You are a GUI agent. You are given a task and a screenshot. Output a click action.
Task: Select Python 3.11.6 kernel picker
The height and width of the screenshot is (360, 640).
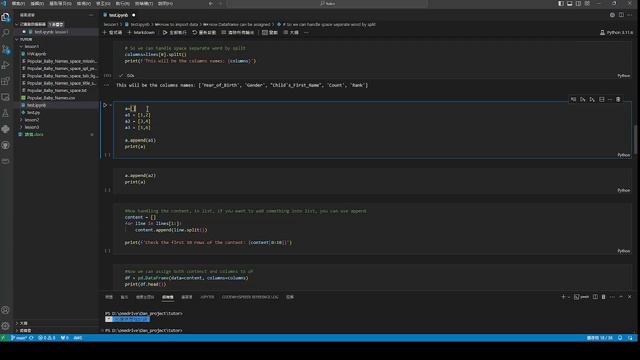coord(616,32)
